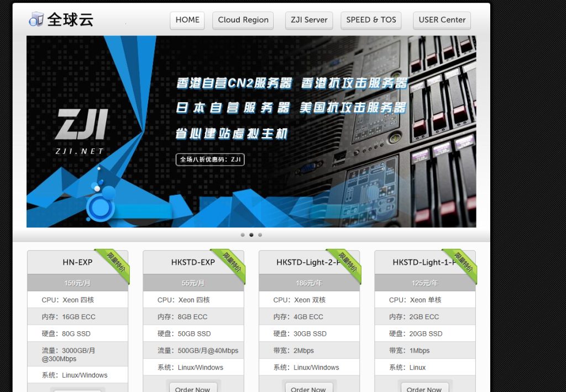The height and width of the screenshot is (392, 566).
Task: Click the 全球云 cloud logo icon
Action: 36,19
